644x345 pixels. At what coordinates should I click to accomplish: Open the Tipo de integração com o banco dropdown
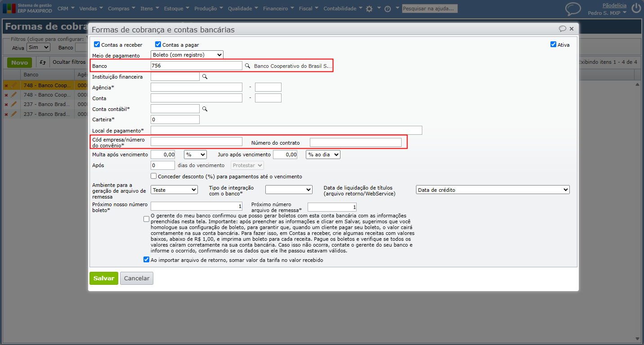tap(289, 190)
